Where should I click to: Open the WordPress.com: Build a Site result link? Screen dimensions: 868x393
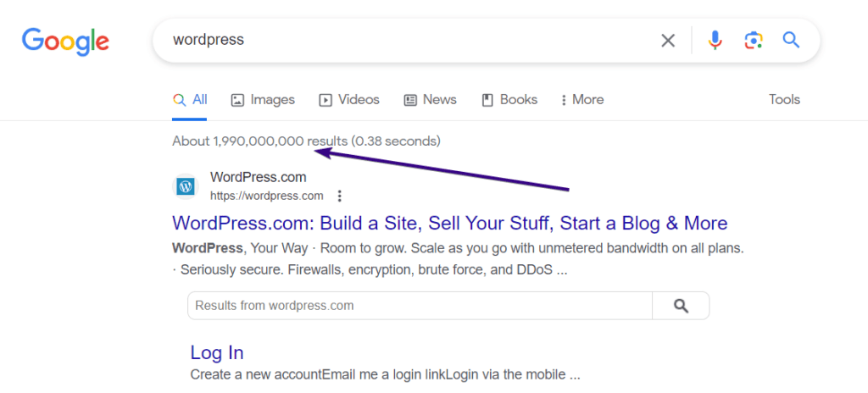(x=450, y=223)
